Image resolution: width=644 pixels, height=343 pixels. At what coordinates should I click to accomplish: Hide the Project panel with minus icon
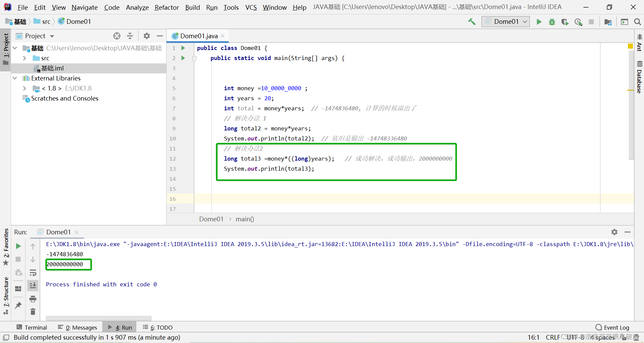160,36
